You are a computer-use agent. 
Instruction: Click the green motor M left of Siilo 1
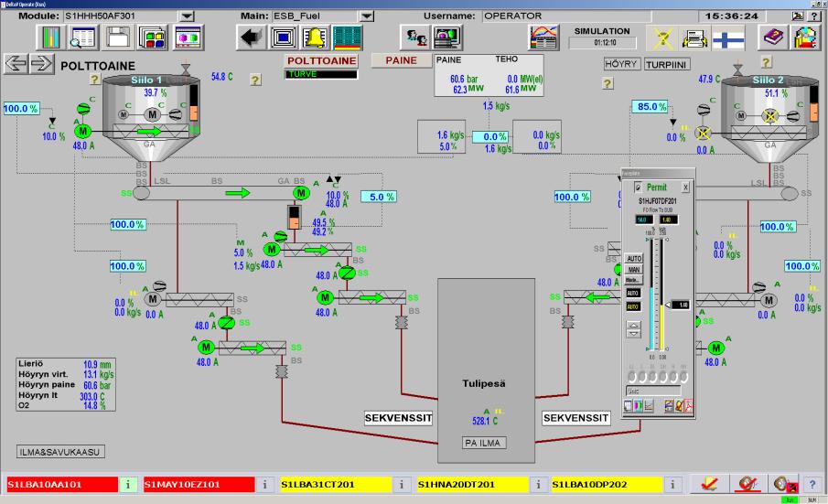coord(82,131)
